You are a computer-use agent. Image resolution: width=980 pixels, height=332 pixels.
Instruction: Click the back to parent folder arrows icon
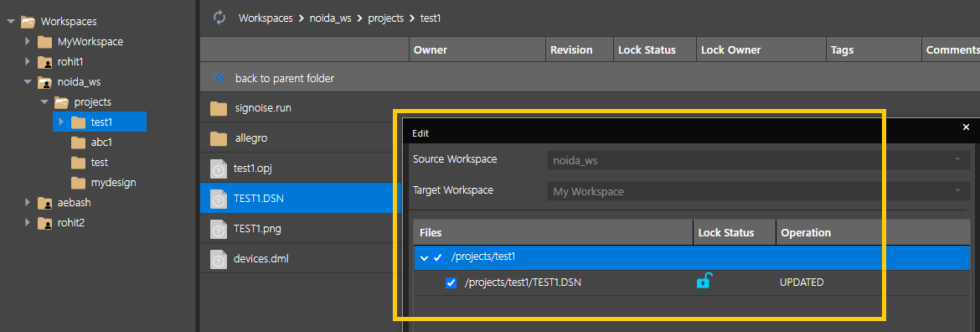tap(219, 78)
